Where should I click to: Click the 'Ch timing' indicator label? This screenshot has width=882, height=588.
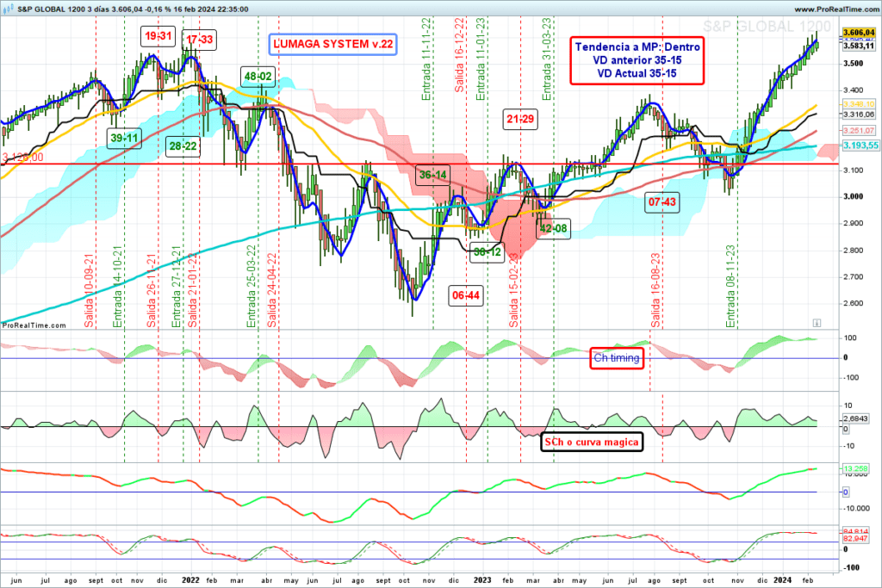(x=617, y=358)
